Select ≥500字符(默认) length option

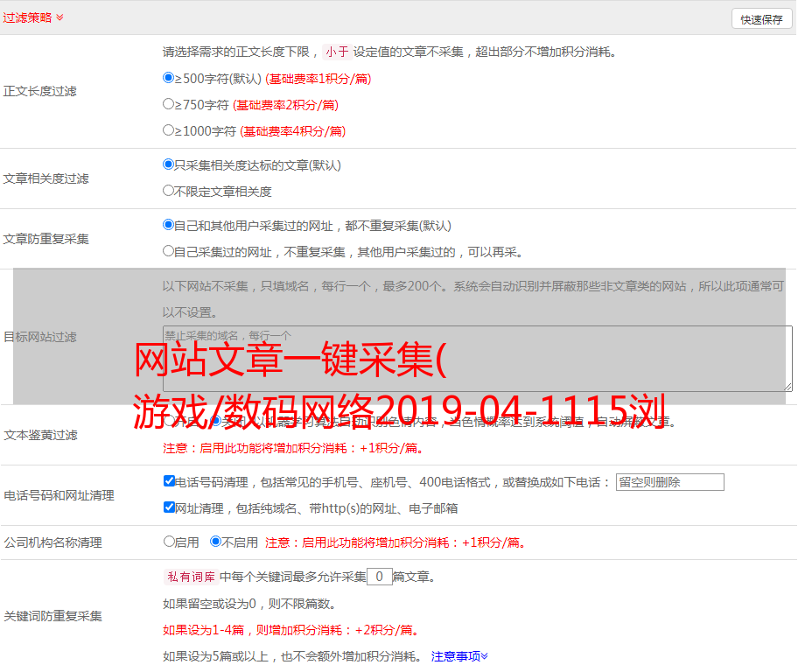point(168,77)
